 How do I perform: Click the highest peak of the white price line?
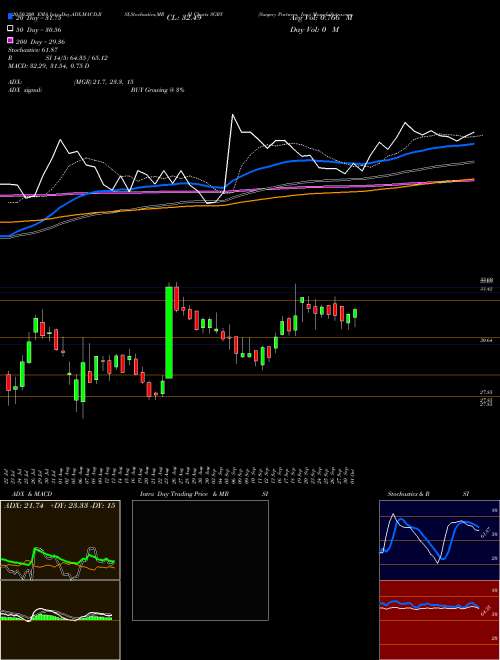(x=233, y=114)
